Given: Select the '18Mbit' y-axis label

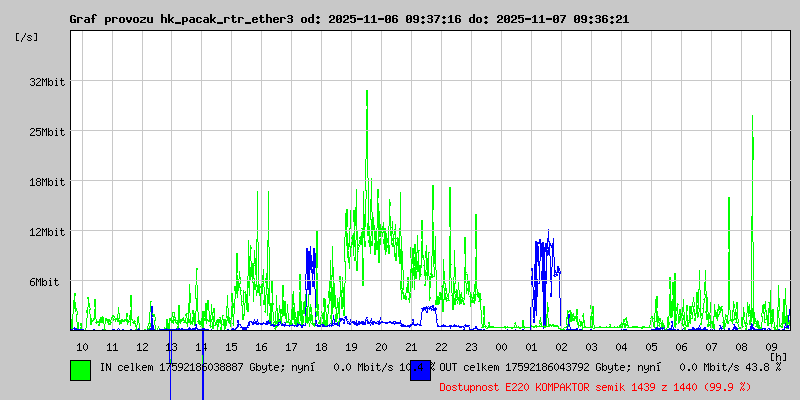Looking at the screenshot, I should pyautogui.click(x=46, y=182).
